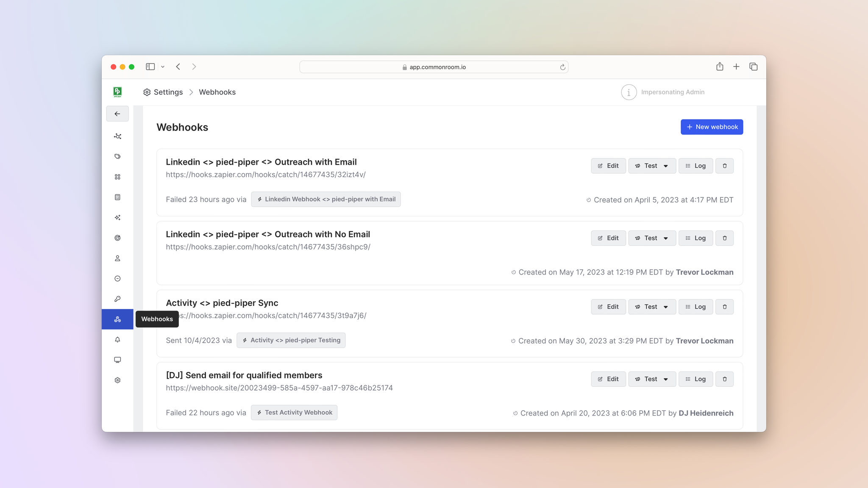Delete the Outreach with Email webhook

click(725, 166)
